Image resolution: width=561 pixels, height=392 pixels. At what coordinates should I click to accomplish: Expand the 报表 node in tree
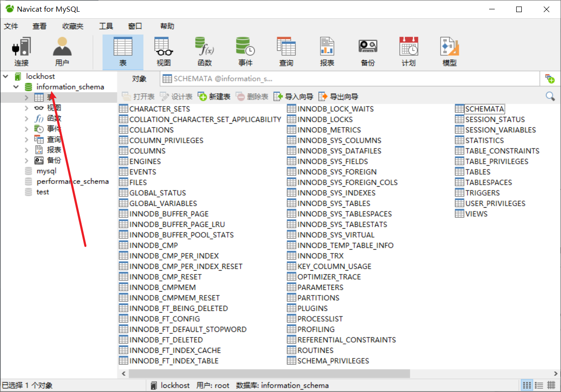(27, 150)
